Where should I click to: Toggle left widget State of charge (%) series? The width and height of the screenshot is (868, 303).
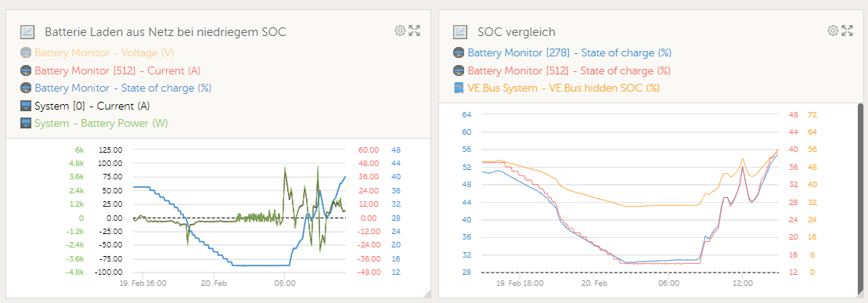(x=123, y=88)
